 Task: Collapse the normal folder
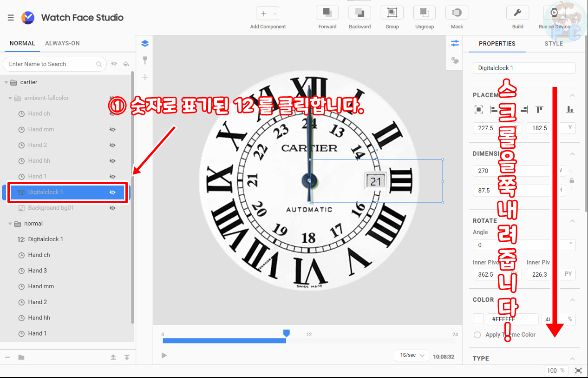click(x=10, y=224)
